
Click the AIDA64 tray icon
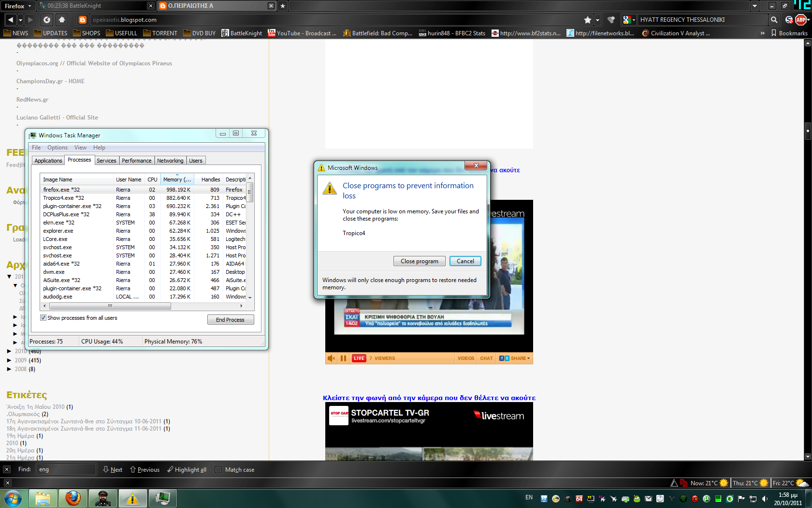tap(579, 498)
